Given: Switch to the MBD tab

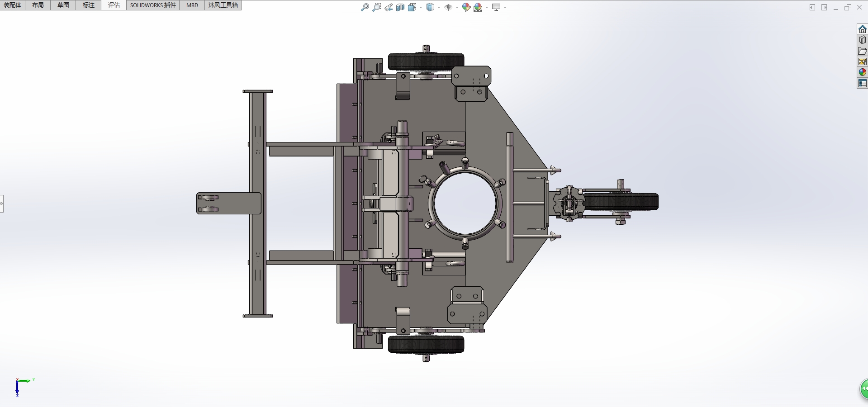Looking at the screenshot, I should (x=192, y=5).
